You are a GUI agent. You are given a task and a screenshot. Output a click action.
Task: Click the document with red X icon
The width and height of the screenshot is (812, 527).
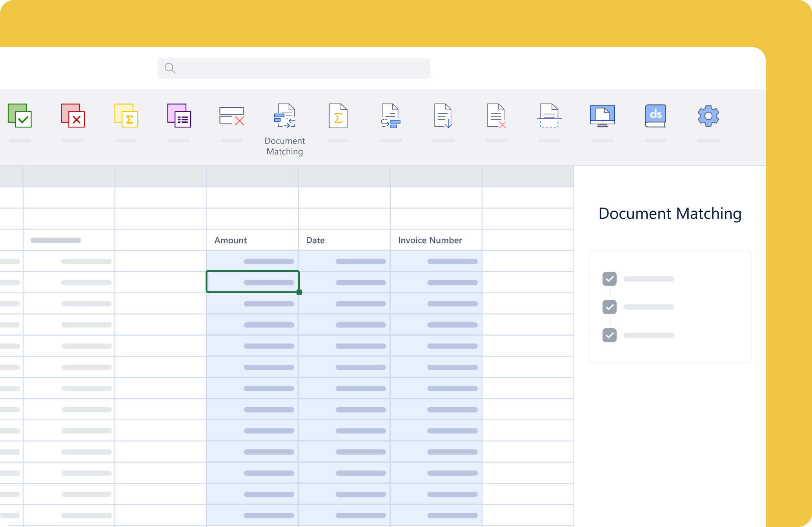(496, 116)
